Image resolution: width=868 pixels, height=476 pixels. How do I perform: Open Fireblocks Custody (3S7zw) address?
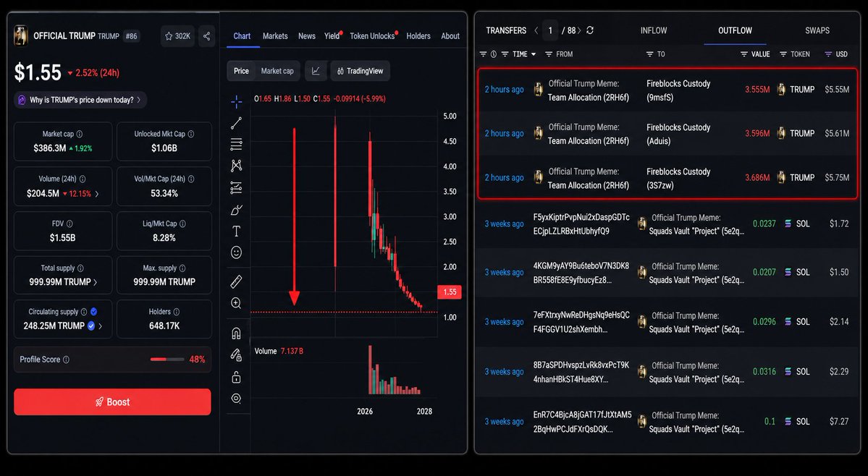coord(678,178)
